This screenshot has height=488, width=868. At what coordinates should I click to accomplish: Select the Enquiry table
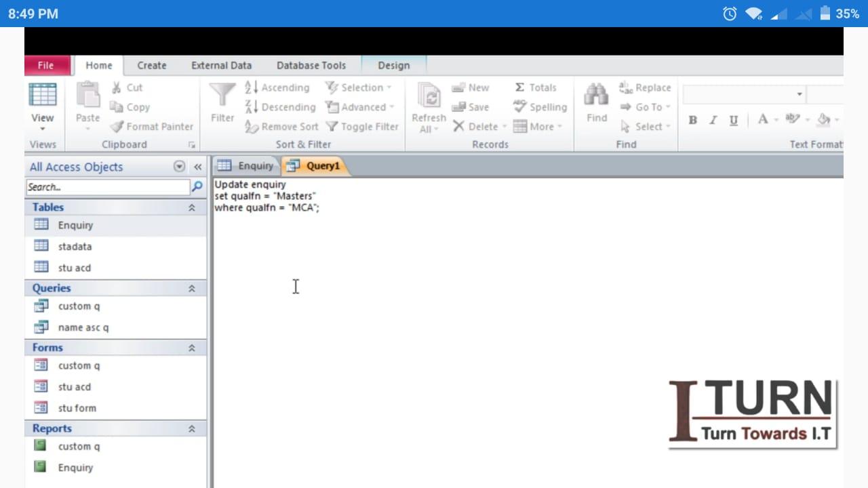click(116, 225)
